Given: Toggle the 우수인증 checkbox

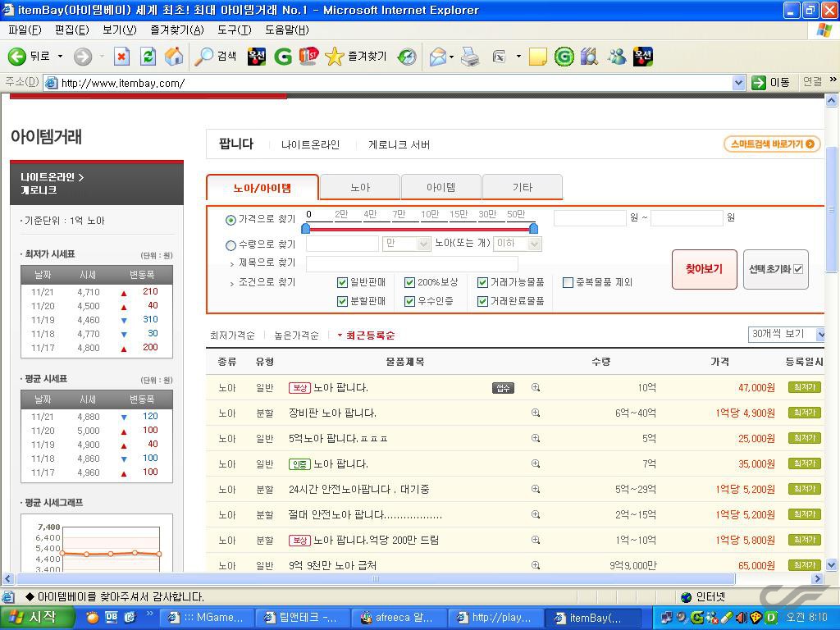Looking at the screenshot, I should point(410,302).
